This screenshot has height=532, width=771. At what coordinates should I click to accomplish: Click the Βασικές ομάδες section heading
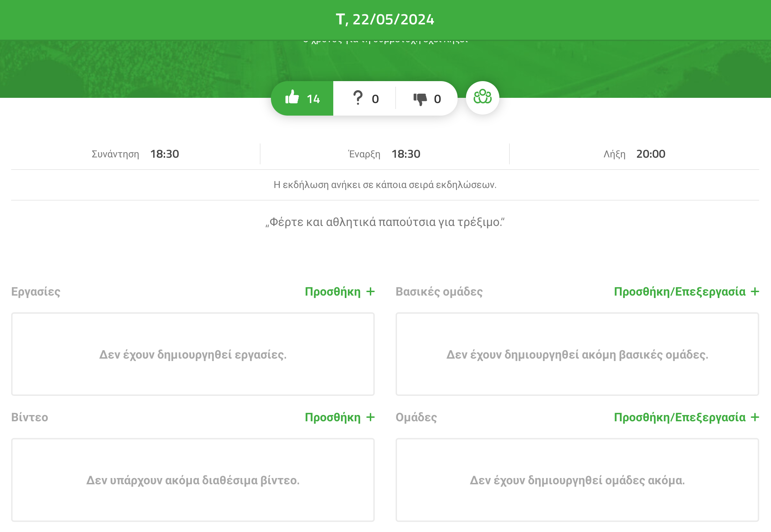click(439, 292)
